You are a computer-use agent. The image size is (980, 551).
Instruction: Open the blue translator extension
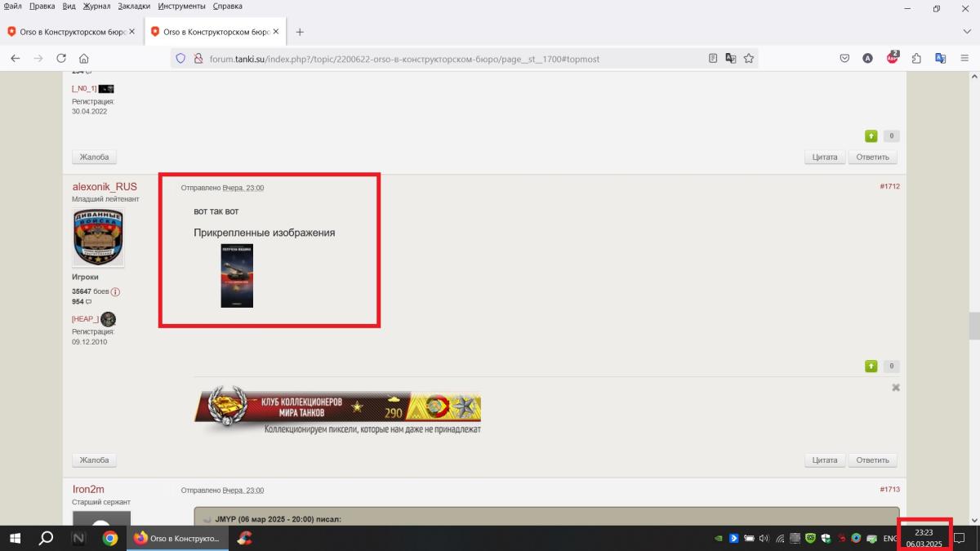(x=940, y=58)
